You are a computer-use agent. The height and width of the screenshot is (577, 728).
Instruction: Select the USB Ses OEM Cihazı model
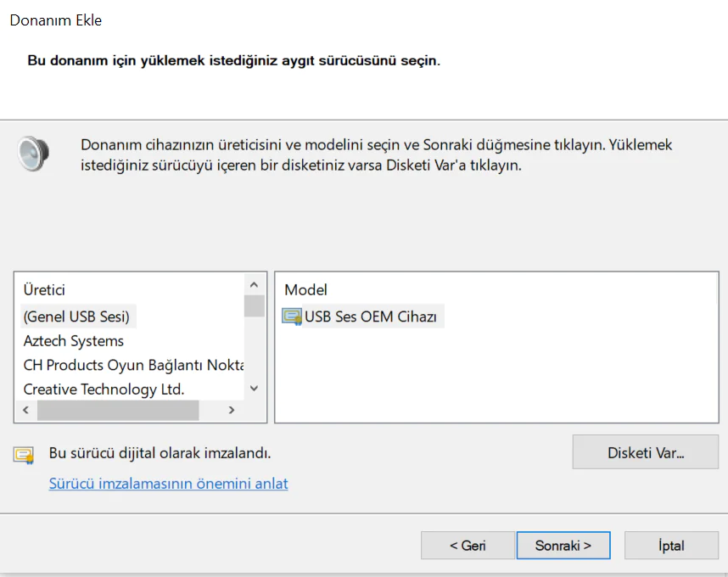[x=370, y=317]
